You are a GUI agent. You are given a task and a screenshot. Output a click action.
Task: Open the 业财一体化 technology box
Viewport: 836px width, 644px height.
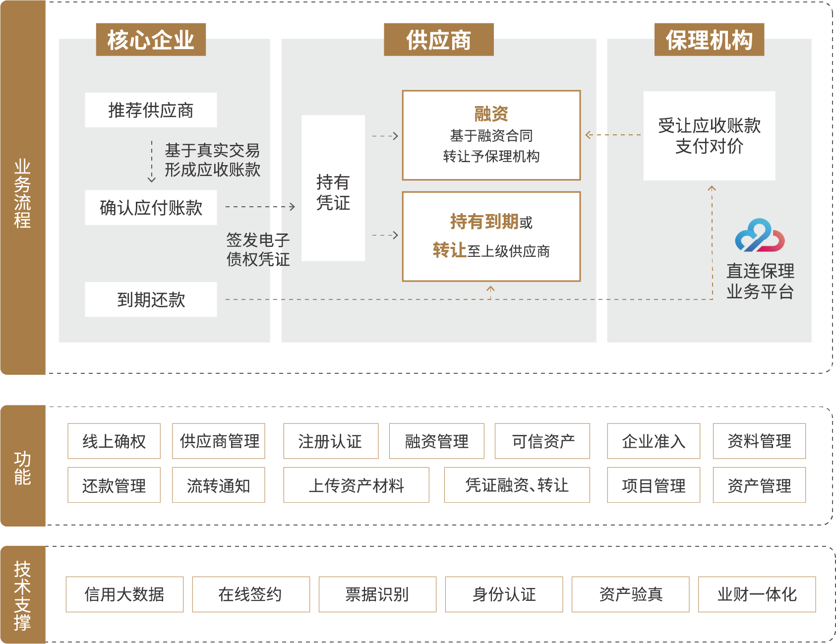[757, 594]
